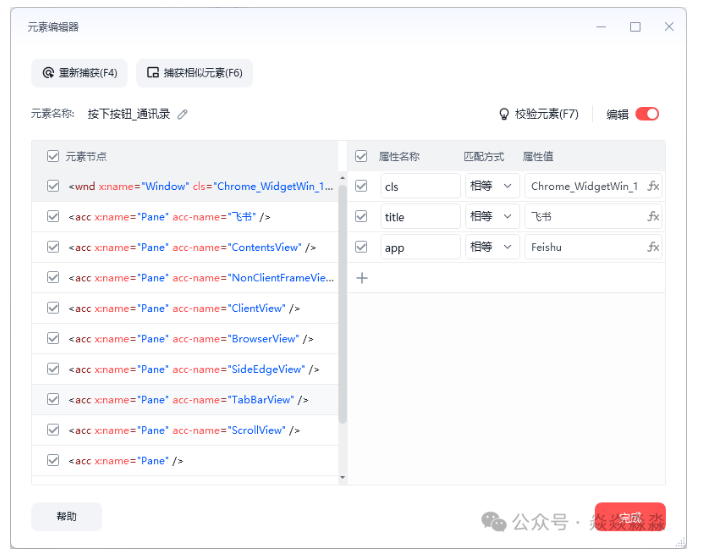The width and height of the screenshot is (714, 560).
Task: Uncheck the ClientView node checkbox
Action: (53, 308)
